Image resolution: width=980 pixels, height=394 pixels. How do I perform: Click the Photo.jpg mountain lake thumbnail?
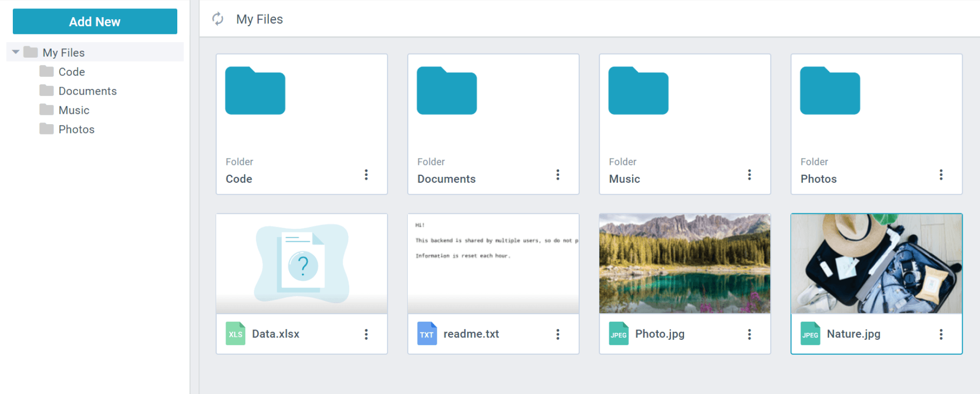(x=685, y=263)
